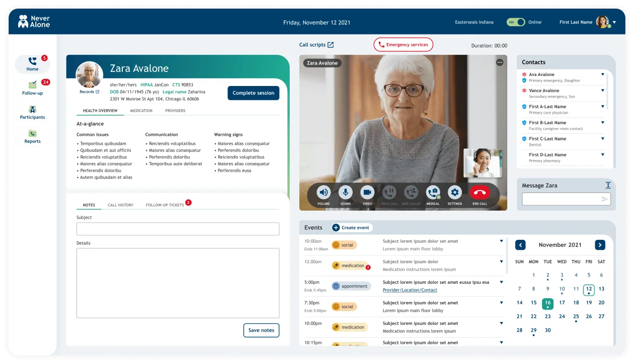Screen dimensions: 634x364
Task: Create a new event
Action: point(352,227)
